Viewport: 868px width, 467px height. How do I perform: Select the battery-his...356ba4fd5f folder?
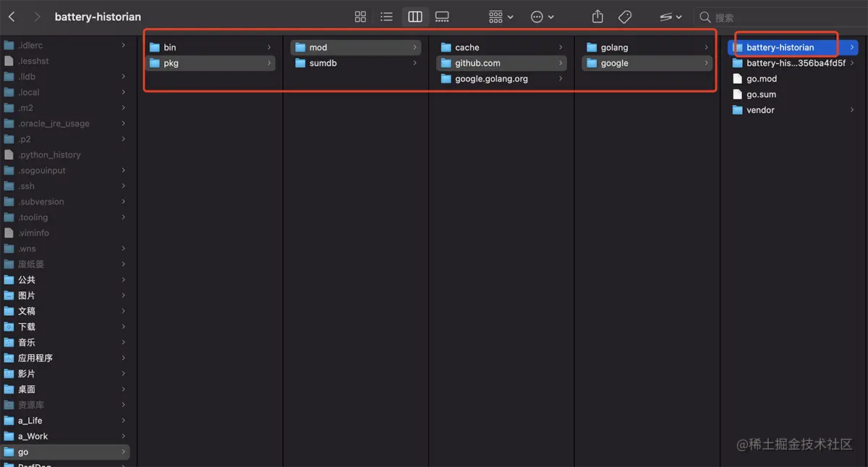click(793, 64)
